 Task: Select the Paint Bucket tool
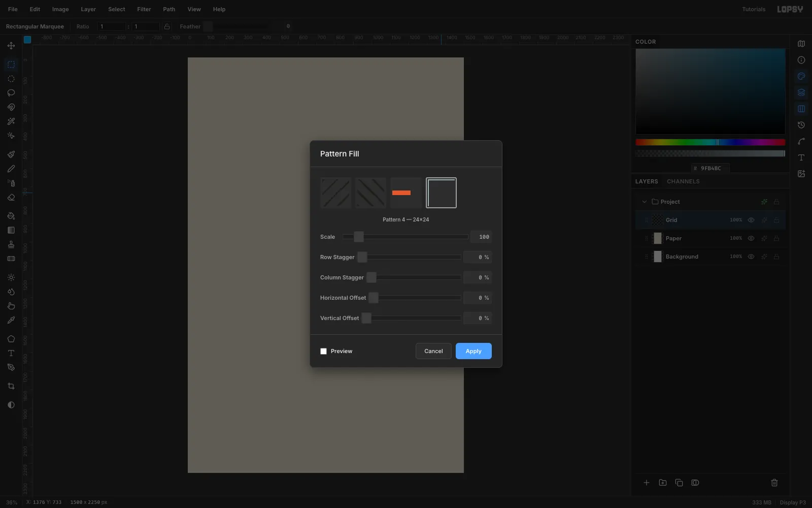11,216
